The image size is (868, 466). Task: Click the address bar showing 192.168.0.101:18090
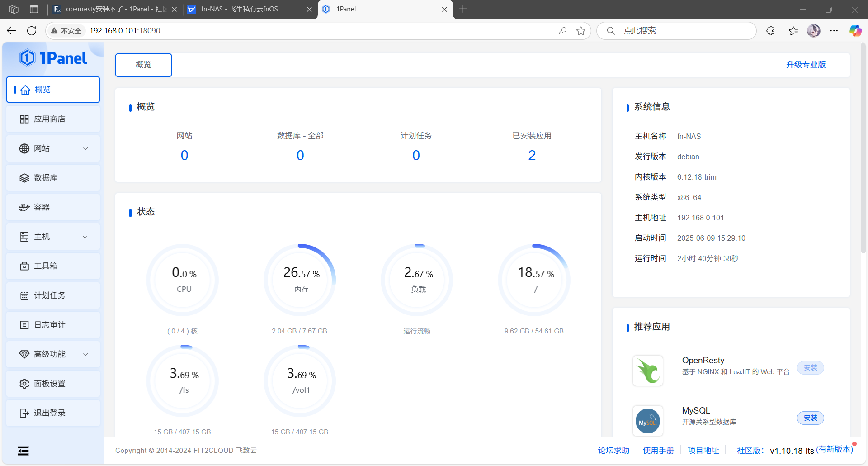(318, 31)
